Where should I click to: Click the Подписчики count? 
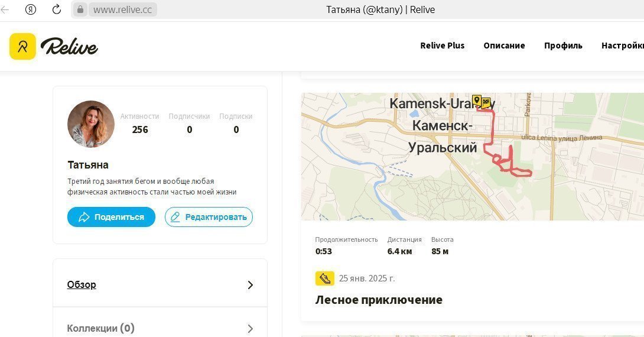click(x=189, y=129)
